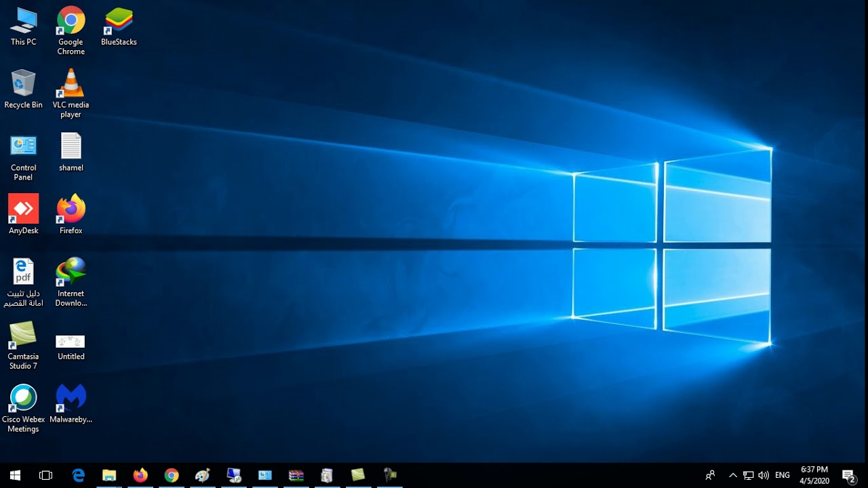The width and height of the screenshot is (868, 488).
Task: Select the Google Chrome desktop shortcut
Action: 71,30
